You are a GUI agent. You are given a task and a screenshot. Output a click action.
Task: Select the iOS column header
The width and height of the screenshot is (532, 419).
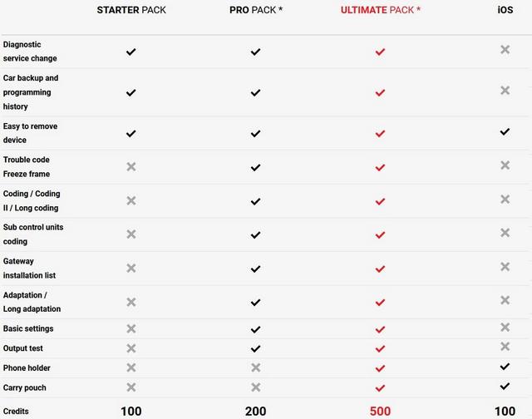click(505, 10)
